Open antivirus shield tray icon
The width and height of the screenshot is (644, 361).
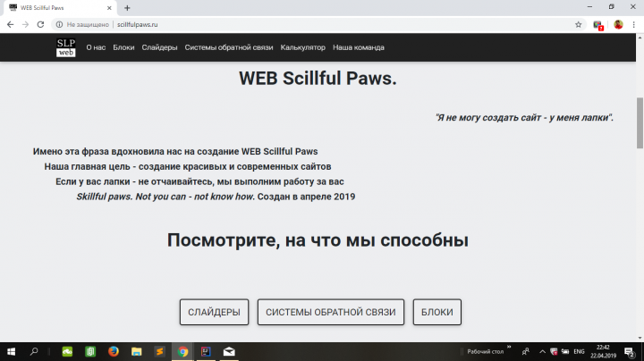tap(554, 351)
